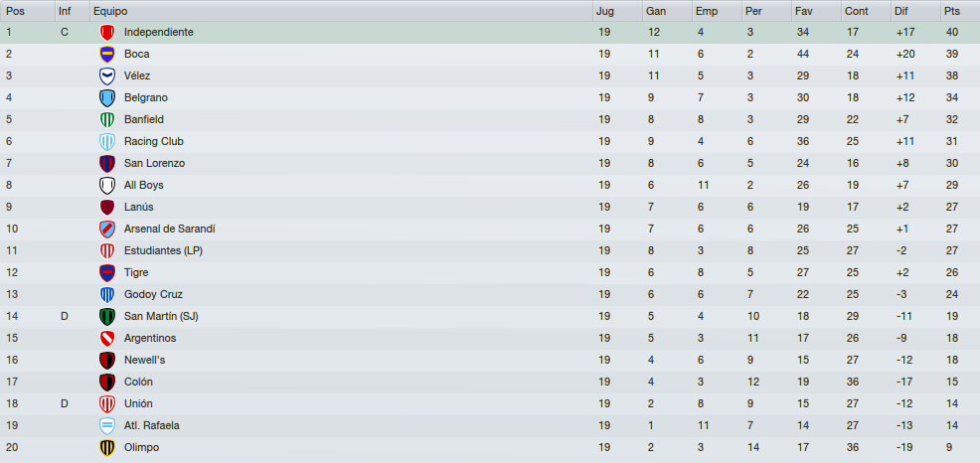Select the Colón table row
This screenshot has width=980, height=463.
[490, 382]
